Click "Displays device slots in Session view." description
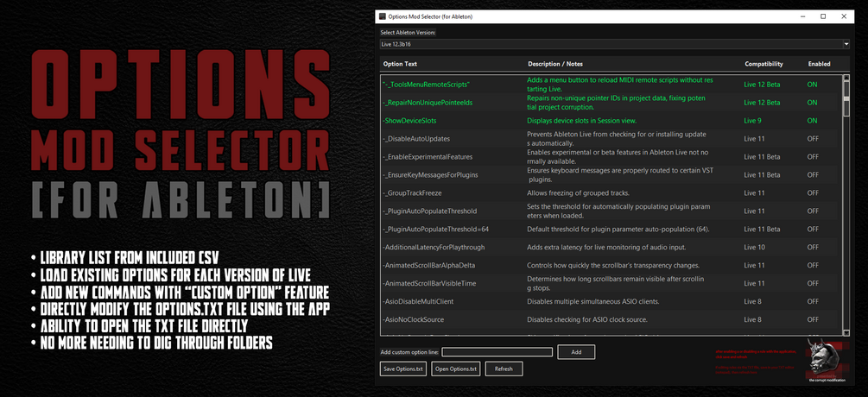 coord(580,121)
